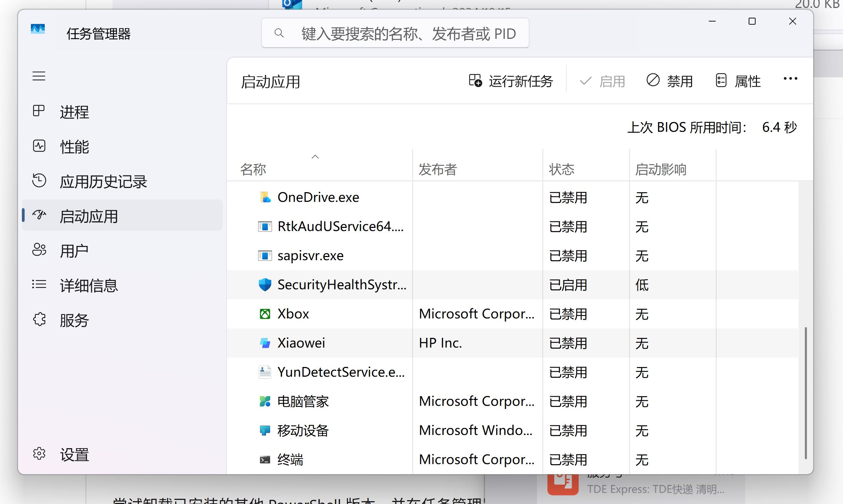The width and height of the screenshot is (843, 504).
Task: Click the 电脑管家 app icon
Action: point(265,401)
